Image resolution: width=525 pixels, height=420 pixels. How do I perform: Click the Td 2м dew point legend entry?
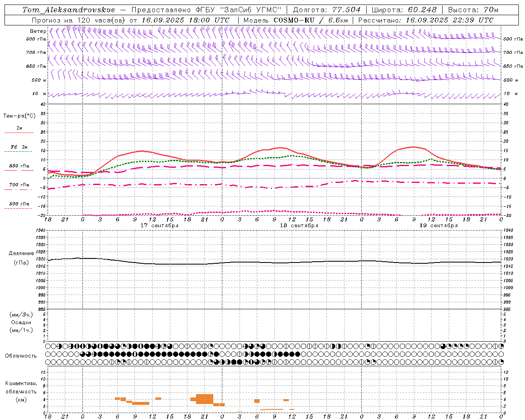[x=19, y=147]
